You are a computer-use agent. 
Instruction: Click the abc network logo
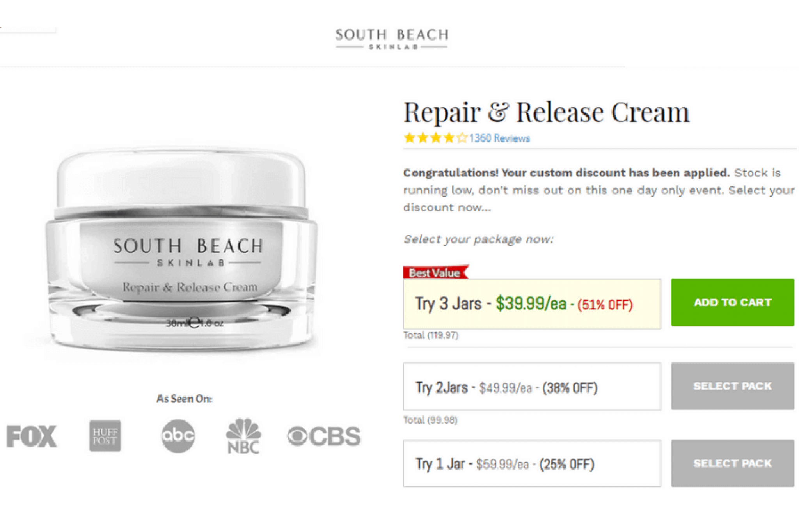click(x=178, y=436)
